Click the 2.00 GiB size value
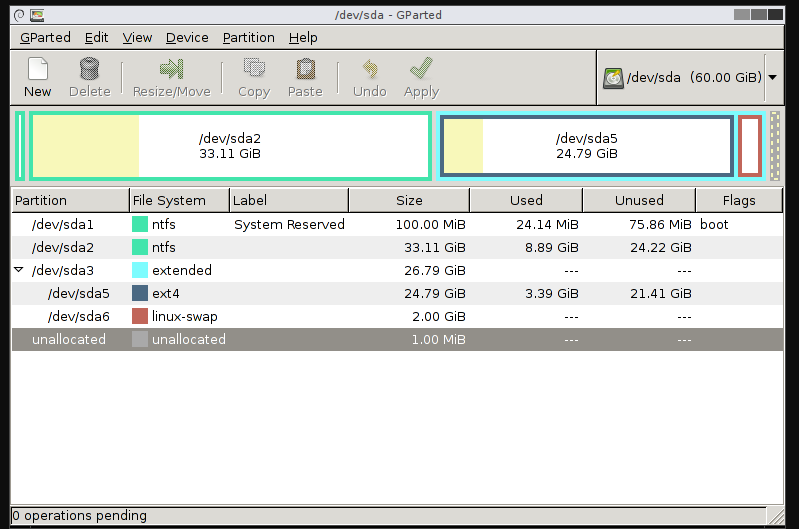The height and width of the screenshot is (529, 799). tap(439, 316)
